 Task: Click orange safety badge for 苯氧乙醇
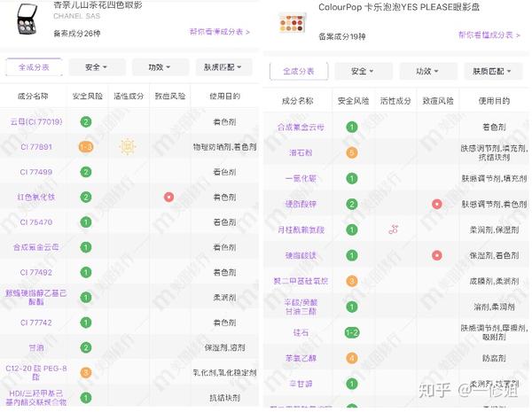(x=352, y=358)
